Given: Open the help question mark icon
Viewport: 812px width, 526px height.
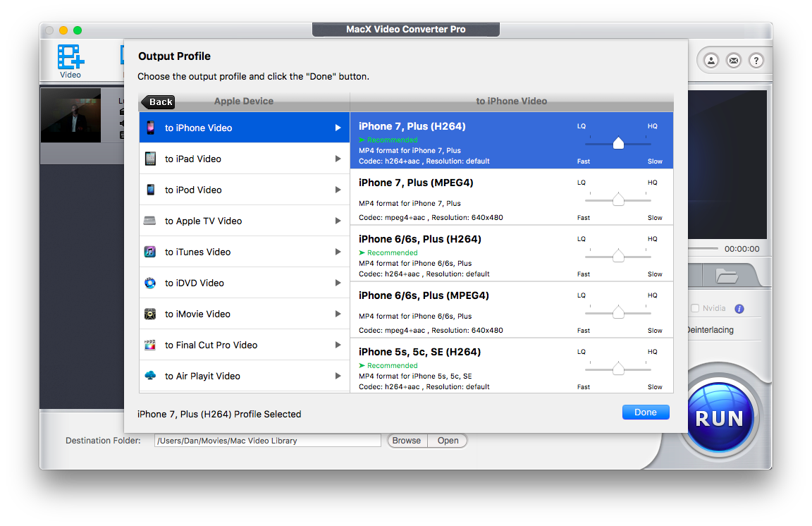Looking at the screenshot, I should [756, 61].
